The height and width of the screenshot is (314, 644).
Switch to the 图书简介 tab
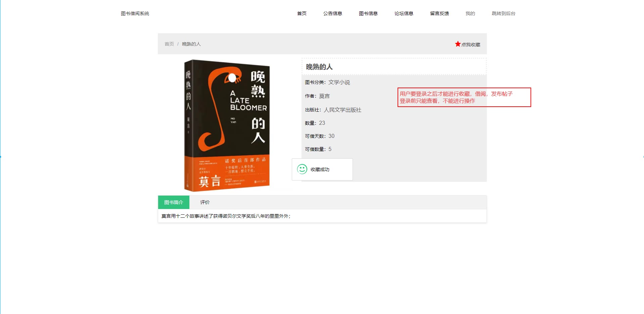pos(174,202)
